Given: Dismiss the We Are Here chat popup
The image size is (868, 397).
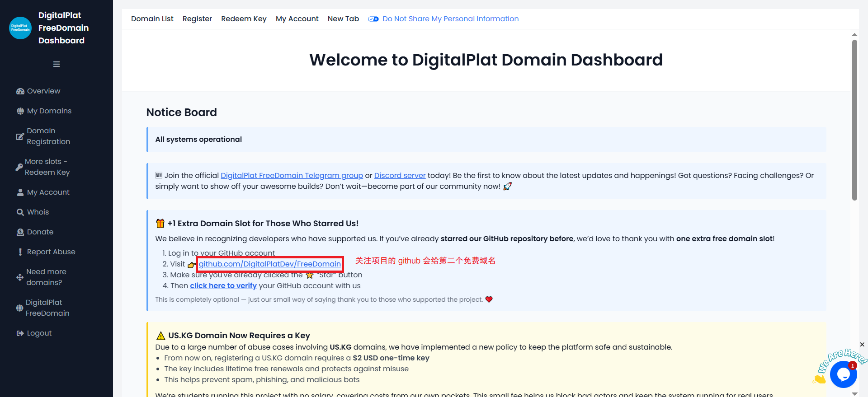Looking at the screenshot, I should coord(862,345).
